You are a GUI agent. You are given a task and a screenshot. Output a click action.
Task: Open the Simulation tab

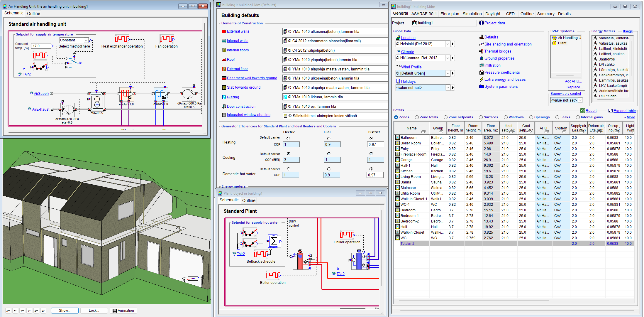472,14
